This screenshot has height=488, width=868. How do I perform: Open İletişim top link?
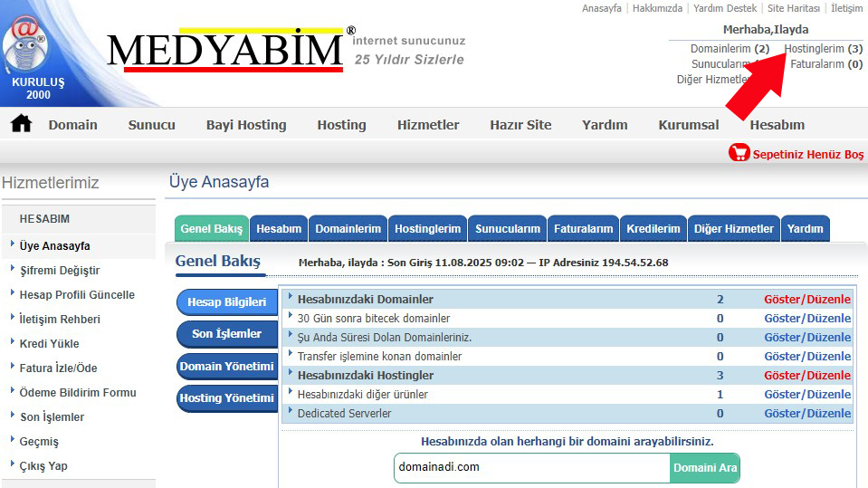pos(846,8)
